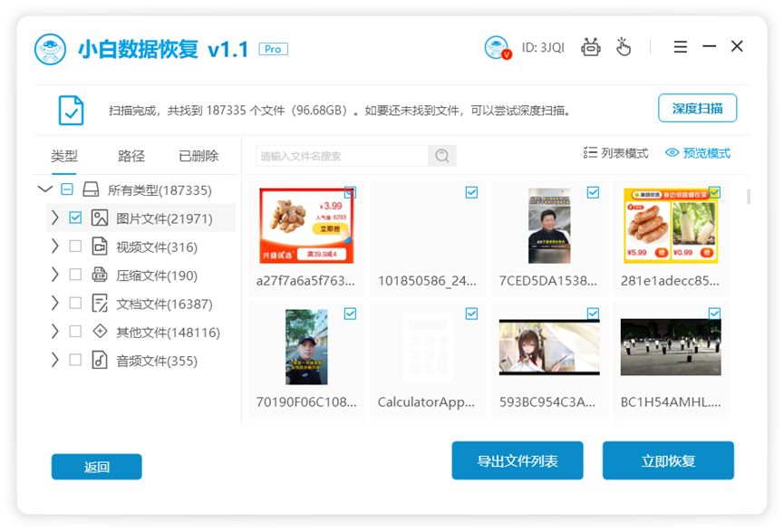784x532 pixels.
Task: Collapse the 所有类型 tree root
Action: pos(45,189)
